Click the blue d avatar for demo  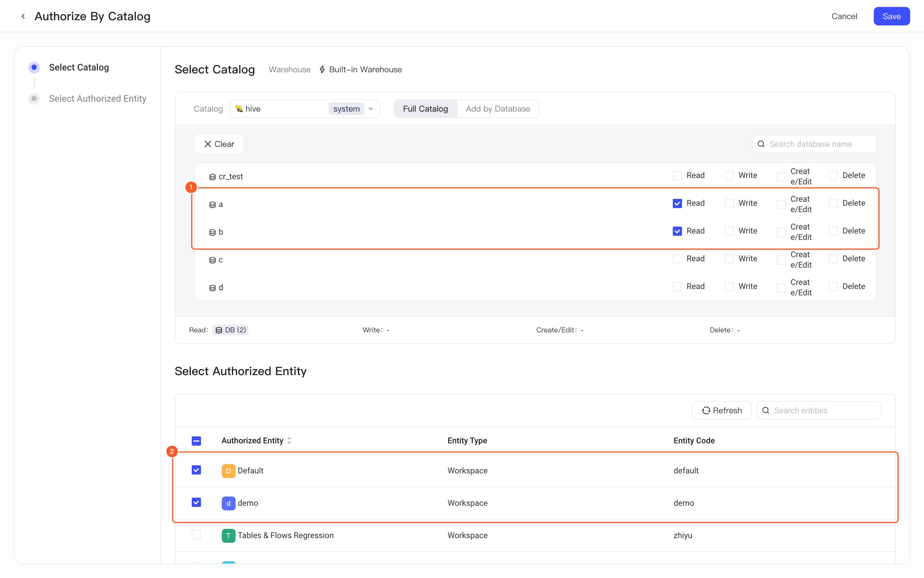[x=228, y=503]
